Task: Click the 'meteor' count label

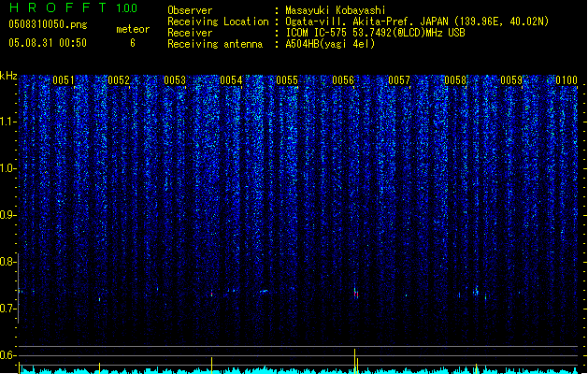Action: [133, 29]
